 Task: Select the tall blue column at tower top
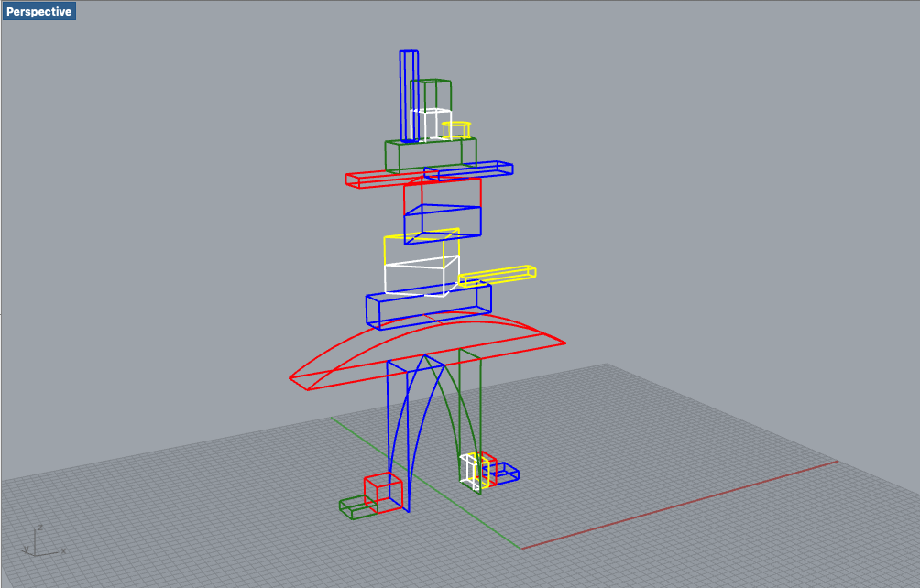(x=409, y=96)
